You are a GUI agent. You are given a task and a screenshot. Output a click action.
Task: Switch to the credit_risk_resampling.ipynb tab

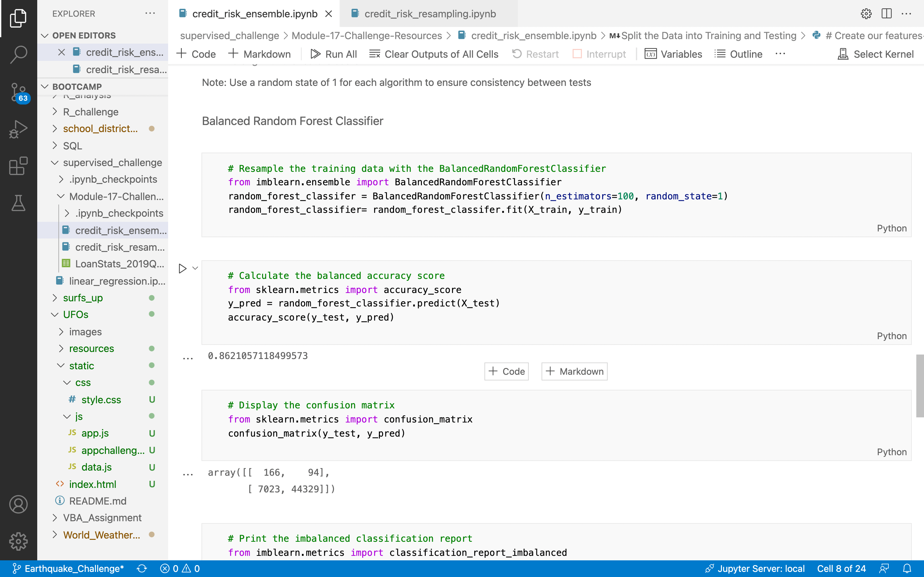pyautogui.click(x=430, y=13)
